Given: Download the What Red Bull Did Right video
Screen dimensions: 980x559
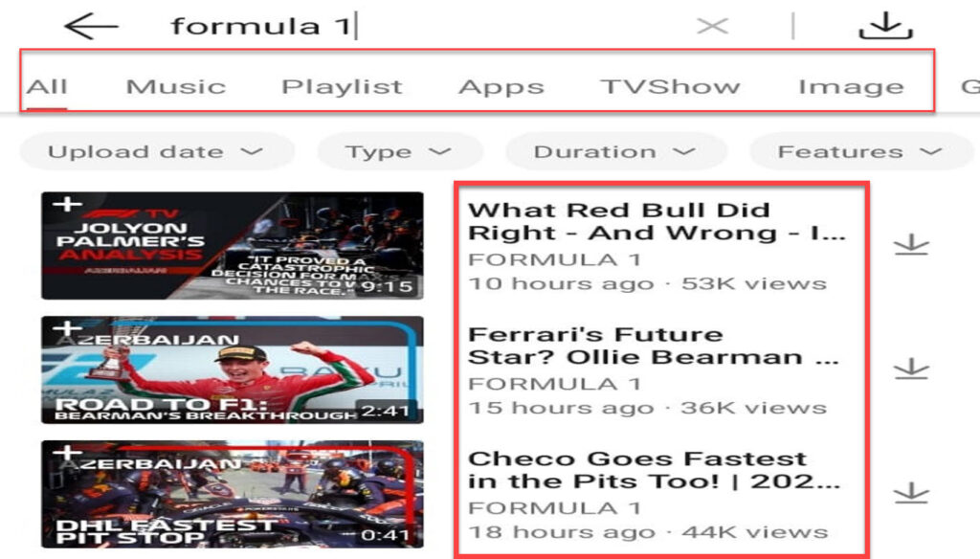Looking at the screenshot, I should point(911,244).
